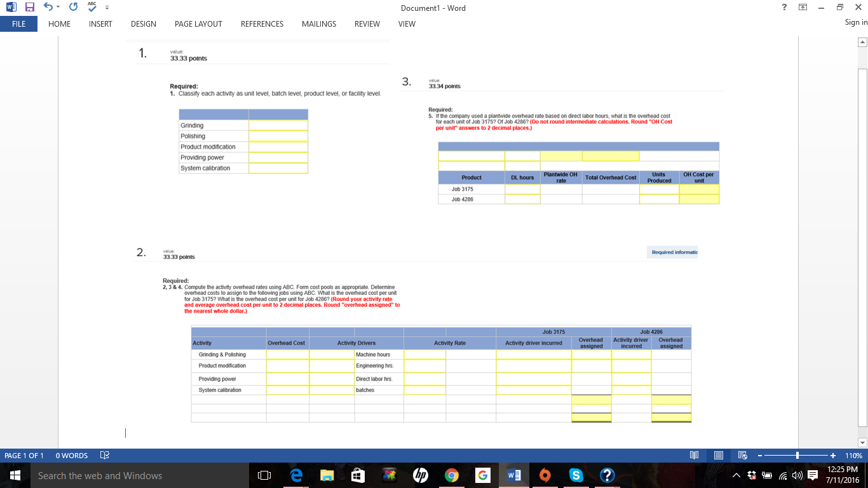Click the Word application icon in title bar
This screenshot has height=488, width=868.
[x=10, y=8]
